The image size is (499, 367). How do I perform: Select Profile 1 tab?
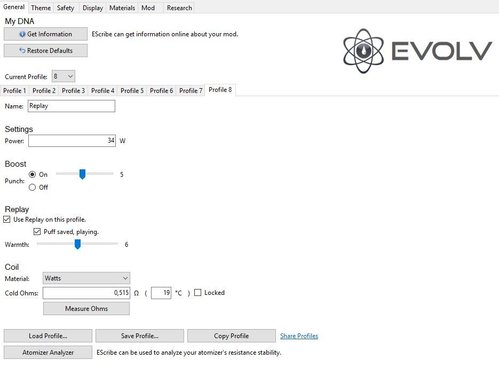[15, 90]
